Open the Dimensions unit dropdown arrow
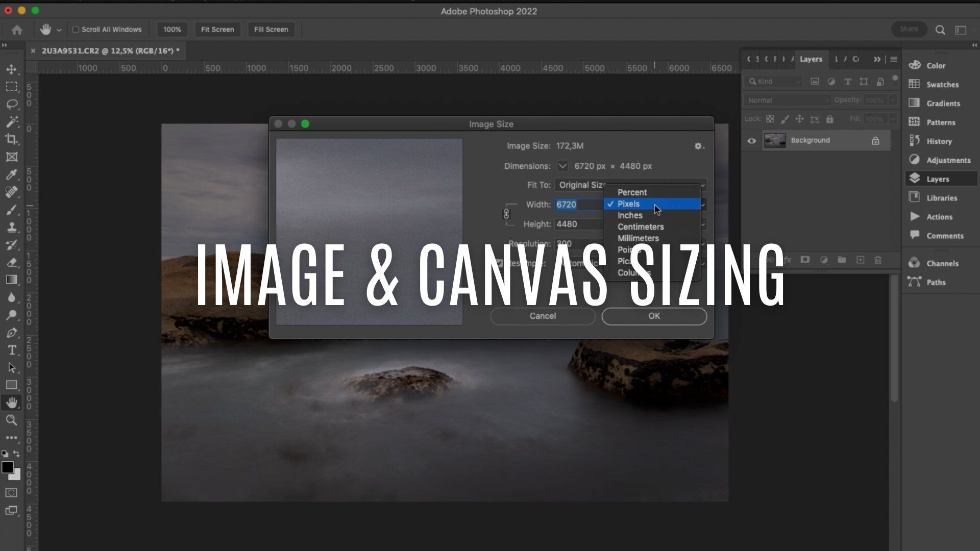The width and height of the screenshot is (980, 551). (562, 166)
